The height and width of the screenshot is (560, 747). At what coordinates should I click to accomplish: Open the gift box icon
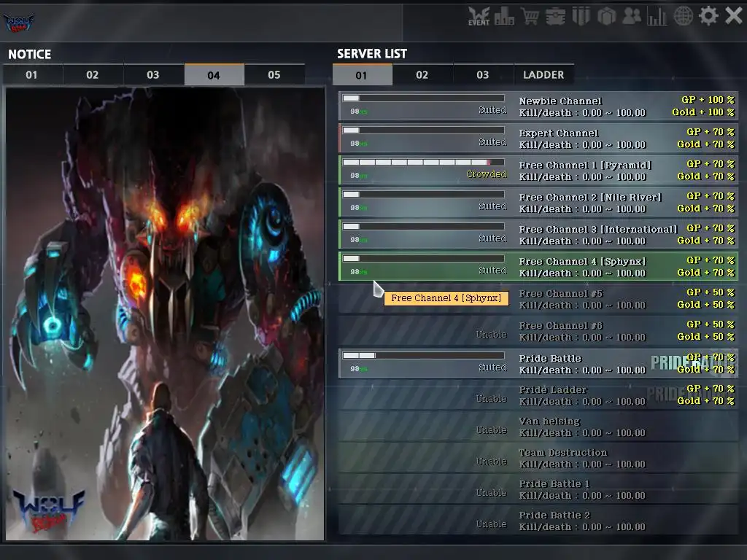click(x=607, y=16)
